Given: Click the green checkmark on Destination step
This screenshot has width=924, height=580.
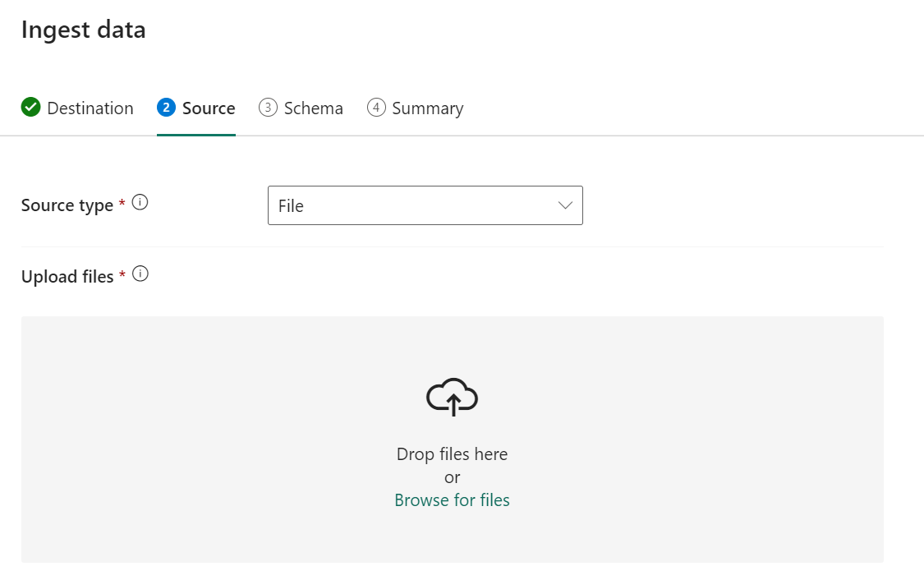Looking at the screenshot, I should (31, 108).
